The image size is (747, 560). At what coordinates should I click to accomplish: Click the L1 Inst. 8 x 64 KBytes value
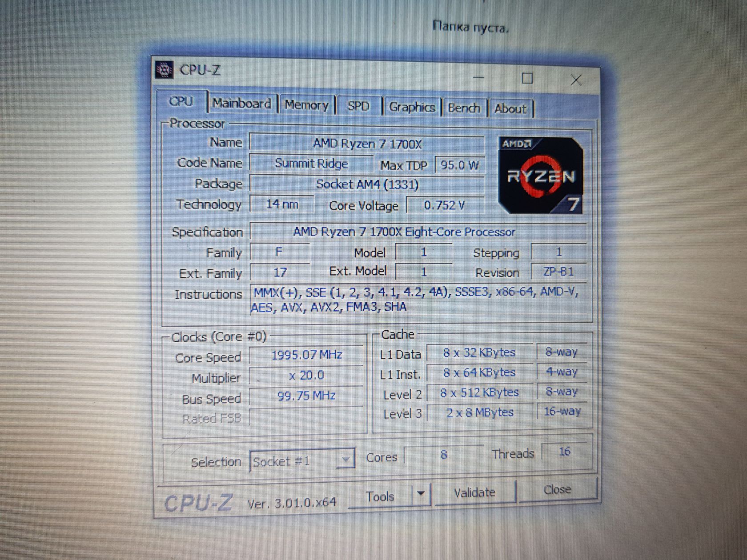click(x=479, y=372)
